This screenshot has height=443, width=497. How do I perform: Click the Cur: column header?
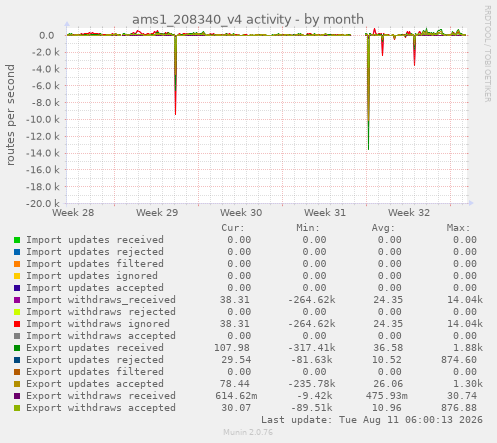233,228
